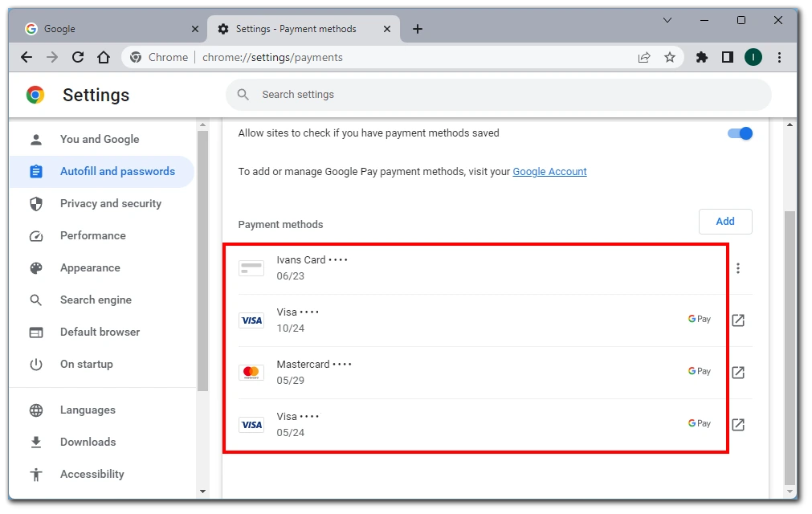Viewport: 812px width, 514px height.
Task: Reload the page with the refresh icon
Action: point(78,58)
